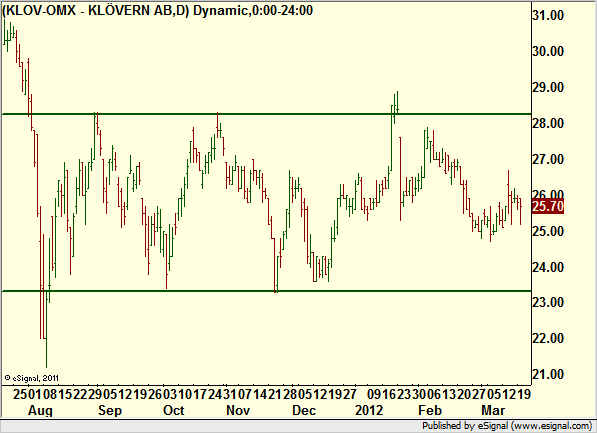This screenshot has height=433, width=597.
Task: Click the 23.00 price axis label
Action: pos(548,302)
